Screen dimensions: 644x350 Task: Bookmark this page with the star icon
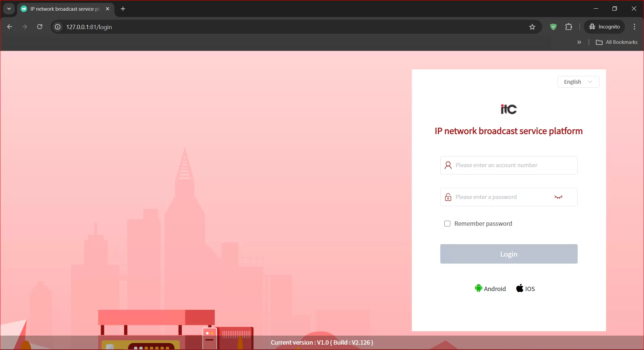click(x=532, y=27)
